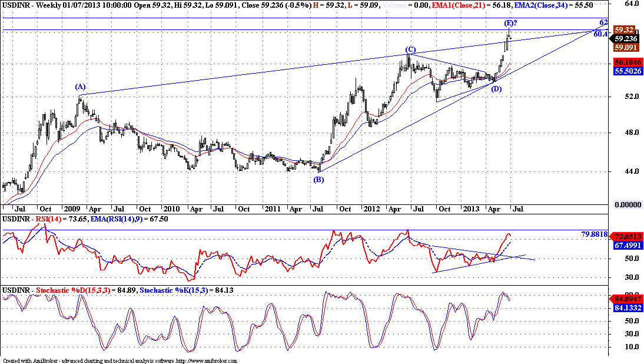The width and height of the screenshot is (644, 364).
Task: Select the 2012 label on time axis
Action: click(371, 209)
